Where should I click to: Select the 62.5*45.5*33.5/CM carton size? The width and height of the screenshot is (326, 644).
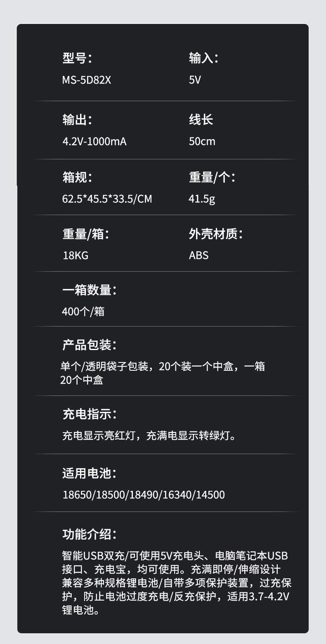(x=107, y=199)
